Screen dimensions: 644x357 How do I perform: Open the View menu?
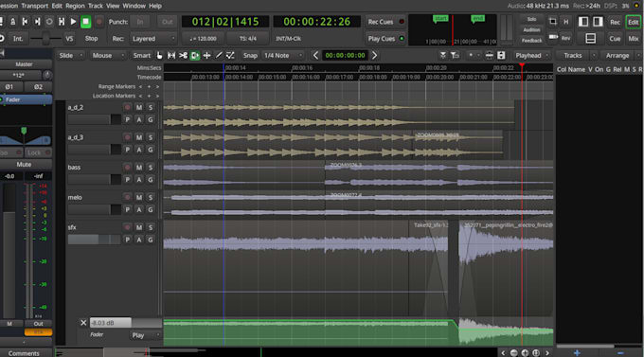tap(113, 6)
